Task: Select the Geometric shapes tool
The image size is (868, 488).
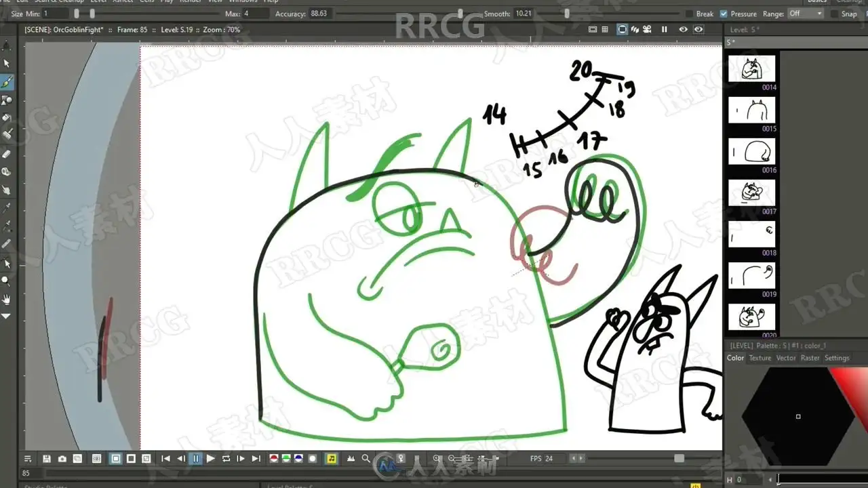Action: (x=7, y=100)
